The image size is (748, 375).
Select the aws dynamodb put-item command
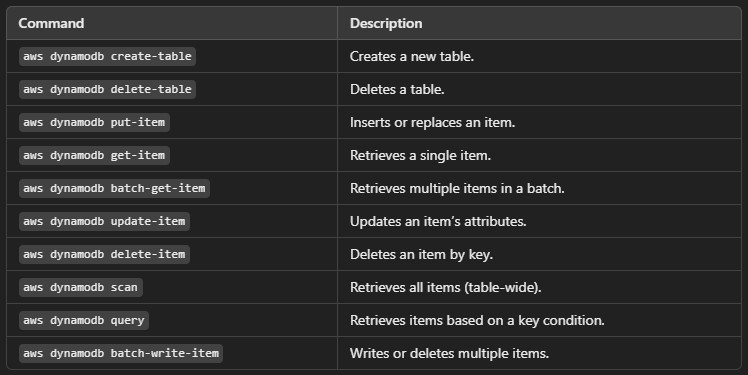(94, 122)
